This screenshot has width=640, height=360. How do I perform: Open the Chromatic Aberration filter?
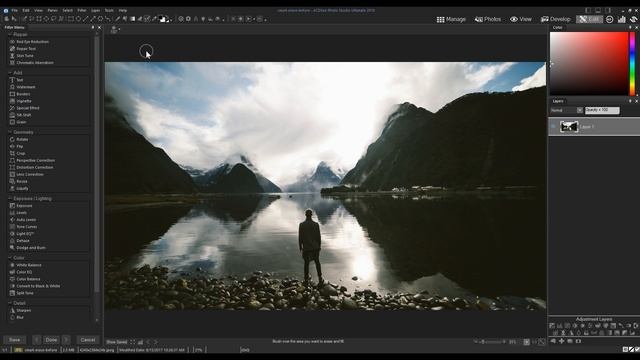click(31, 62)
